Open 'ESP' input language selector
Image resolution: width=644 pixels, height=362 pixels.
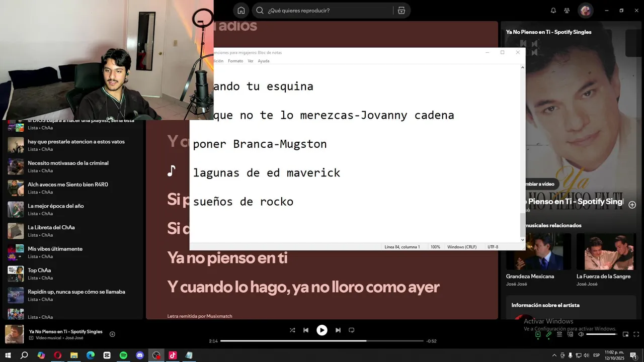click(597, 355)
